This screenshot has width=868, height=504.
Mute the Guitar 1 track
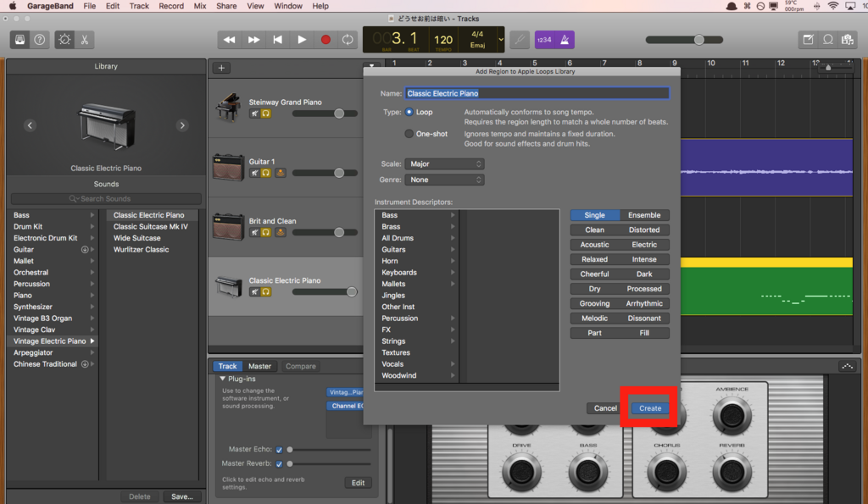pos(254,173)
